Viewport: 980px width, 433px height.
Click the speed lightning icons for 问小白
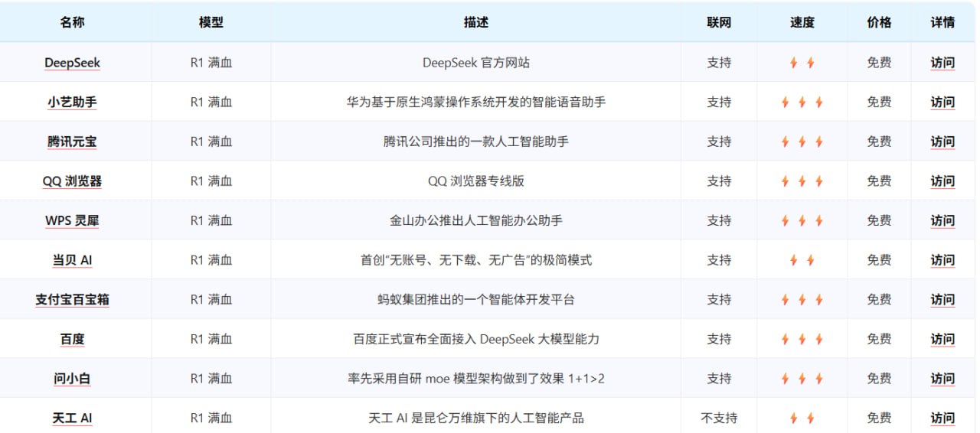[x=802, y=379]
